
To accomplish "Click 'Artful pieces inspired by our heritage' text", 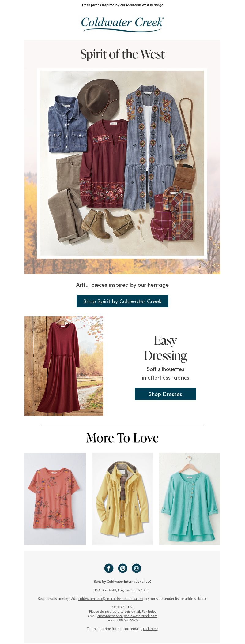I will [x=123, y=285].
